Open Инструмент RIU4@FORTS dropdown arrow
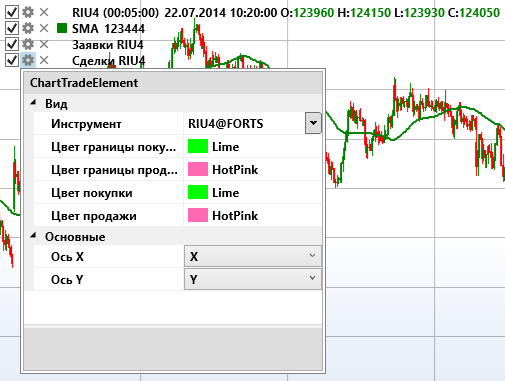This screenshot has height=381, width=505. [x=313, y=123]
